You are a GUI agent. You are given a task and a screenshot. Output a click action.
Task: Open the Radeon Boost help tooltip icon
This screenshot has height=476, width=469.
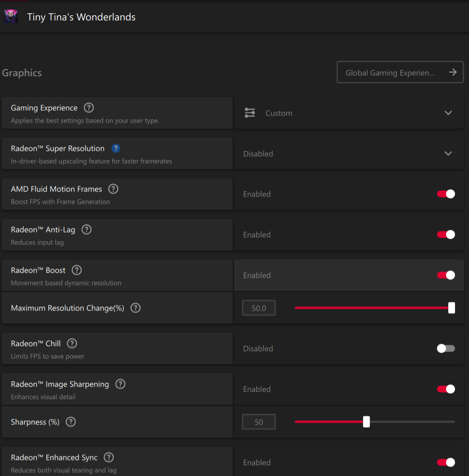tap(77, 270)
